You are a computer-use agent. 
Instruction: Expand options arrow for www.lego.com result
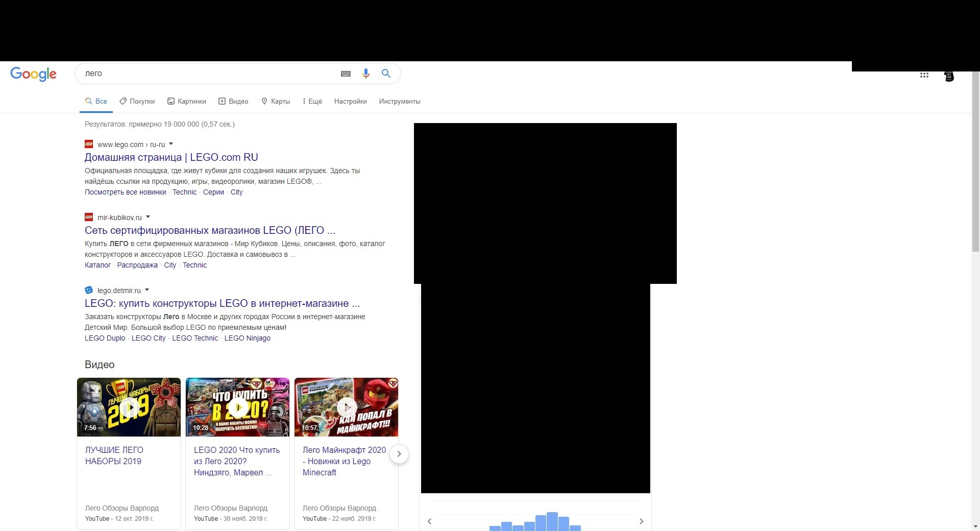click(x=171, y=144)
